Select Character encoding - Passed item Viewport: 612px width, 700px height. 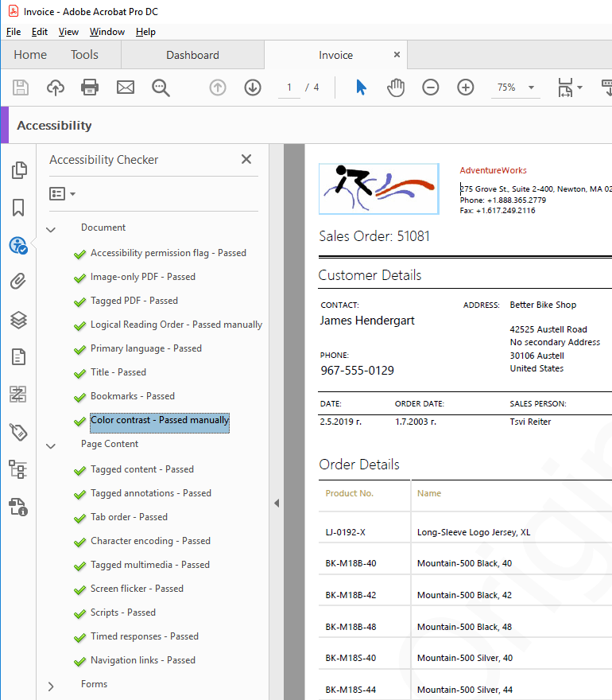tap(150, 541)
